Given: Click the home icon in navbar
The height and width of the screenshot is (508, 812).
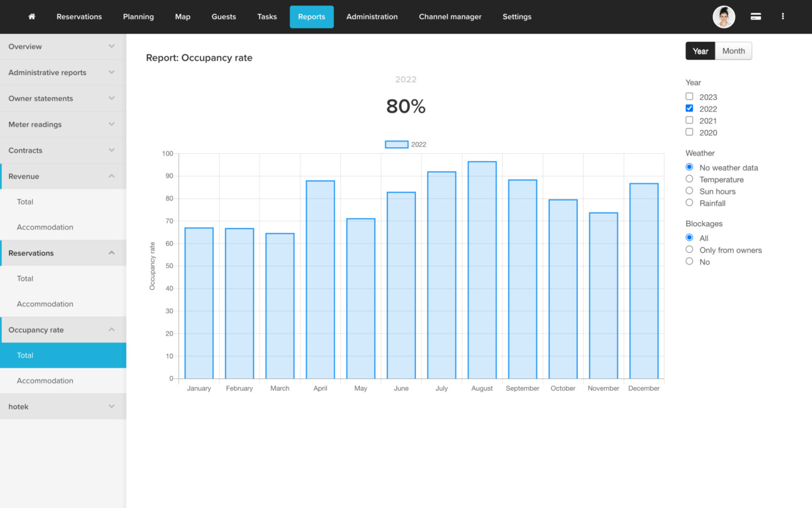Looking at the screenshot, I should tap(32, 17).
